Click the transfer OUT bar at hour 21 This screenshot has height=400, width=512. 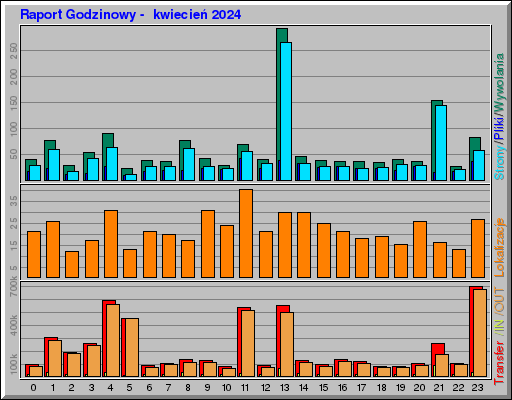click(x=442, y=366)
